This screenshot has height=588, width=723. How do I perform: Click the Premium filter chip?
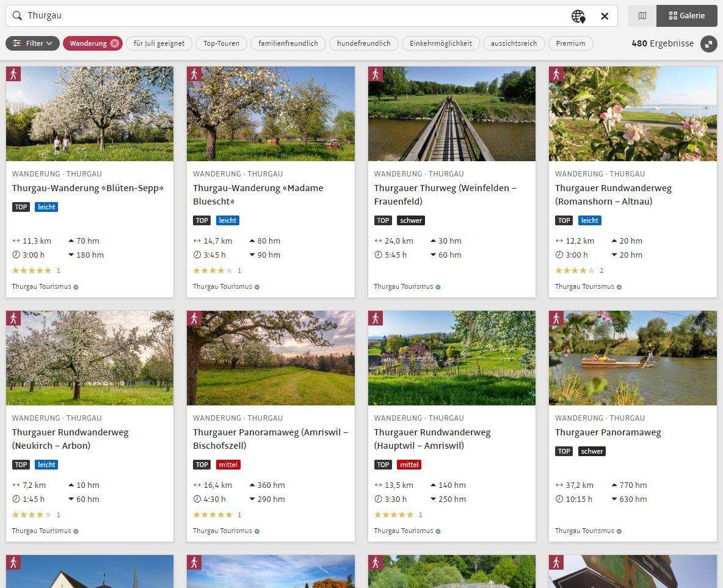click(570, 43)
